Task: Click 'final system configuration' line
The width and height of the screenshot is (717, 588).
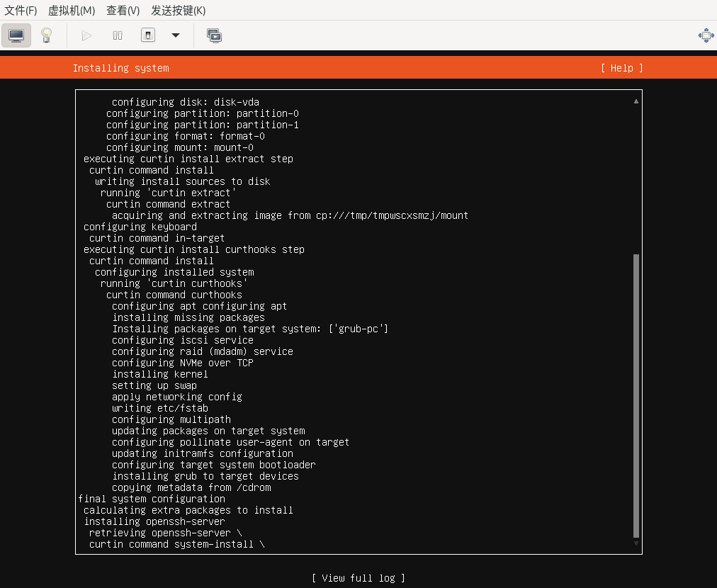Action: (152, 499)
